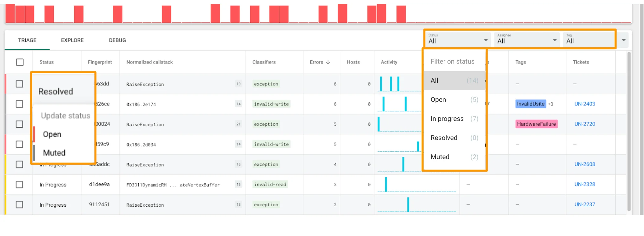Toggle the select-all checkbox in header
644x236 pixels.
[x=20, y=62]
